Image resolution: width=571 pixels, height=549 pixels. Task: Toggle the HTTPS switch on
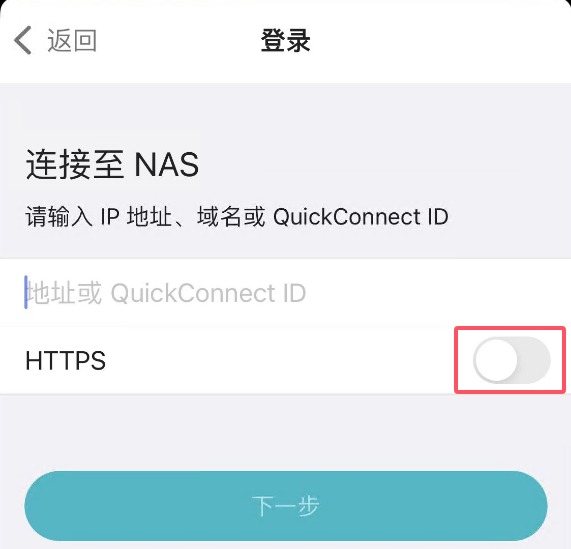[512, 360]
